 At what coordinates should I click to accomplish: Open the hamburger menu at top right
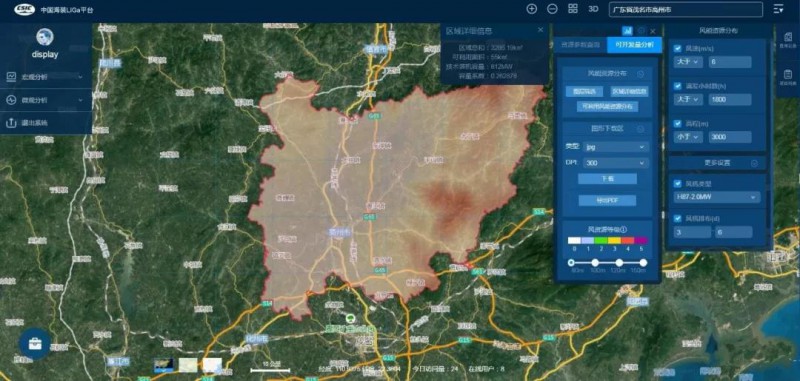click(x=778, y=9)
